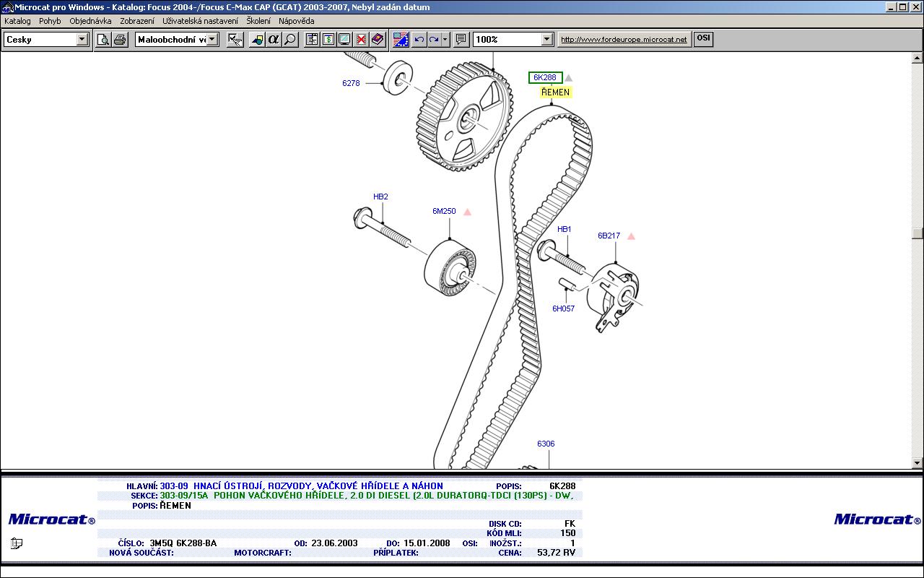Select the 6K288 part label in diagram
Screen dimensions: 924x578
(545, 78)
